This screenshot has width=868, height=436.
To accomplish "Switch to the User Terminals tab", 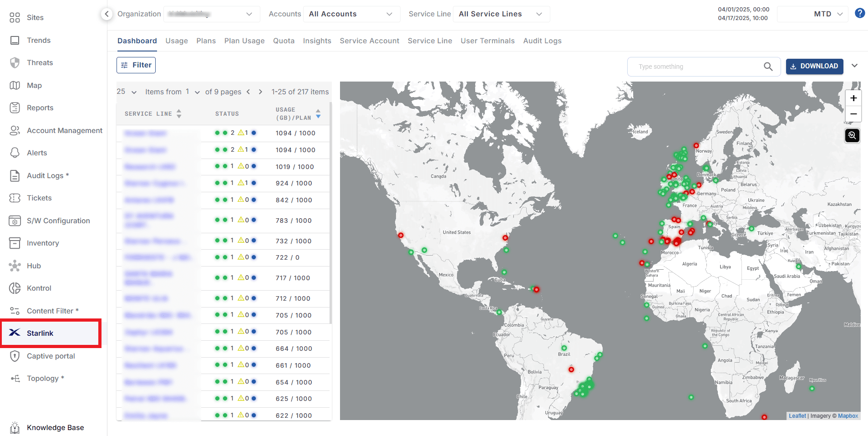I will coord(487,41).
